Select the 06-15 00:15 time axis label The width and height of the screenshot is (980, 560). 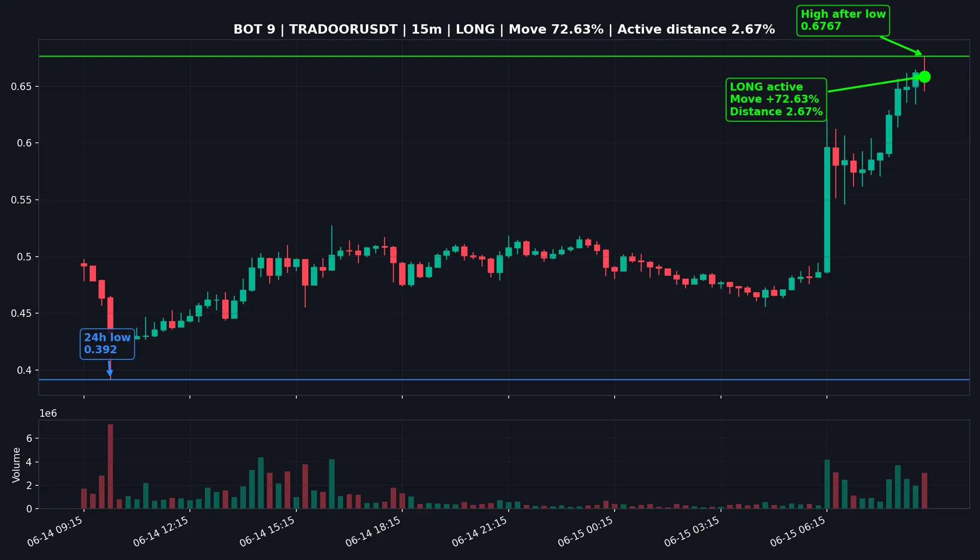pyautogui.click(x=586, y=532)
